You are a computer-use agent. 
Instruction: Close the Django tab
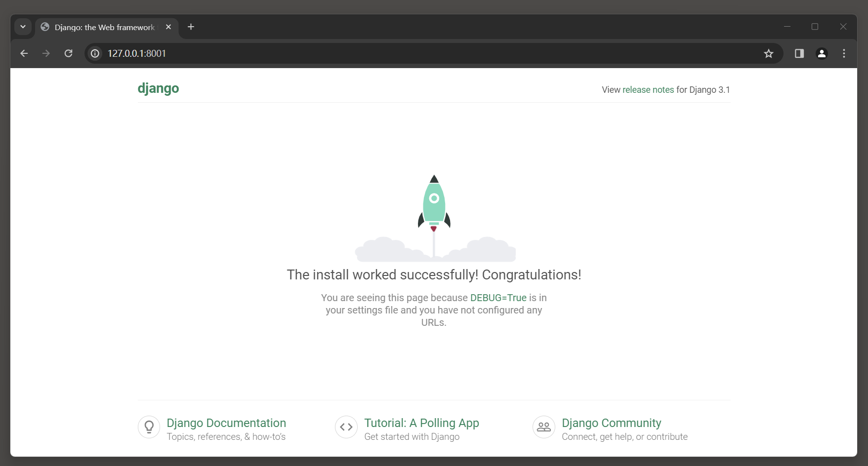[168, 27]
